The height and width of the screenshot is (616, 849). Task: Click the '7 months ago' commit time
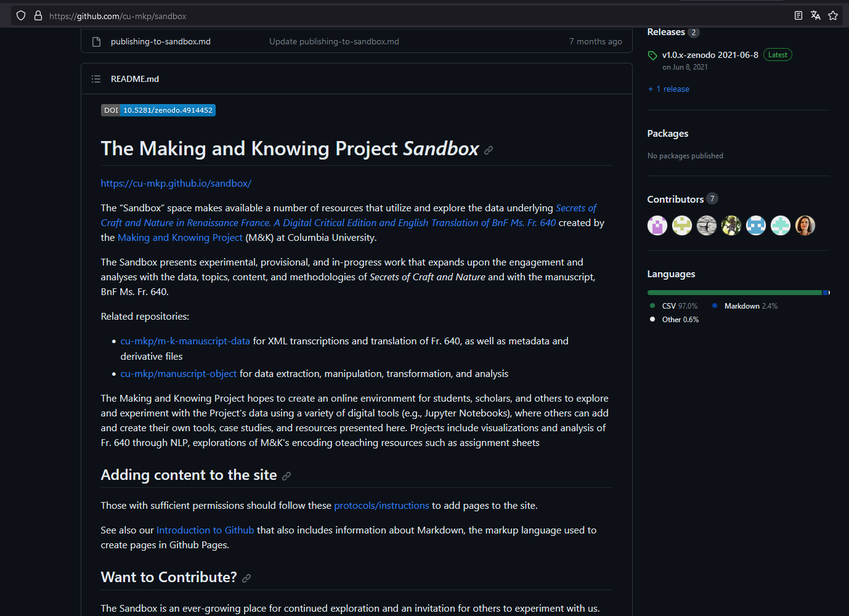tap(596, 41)
